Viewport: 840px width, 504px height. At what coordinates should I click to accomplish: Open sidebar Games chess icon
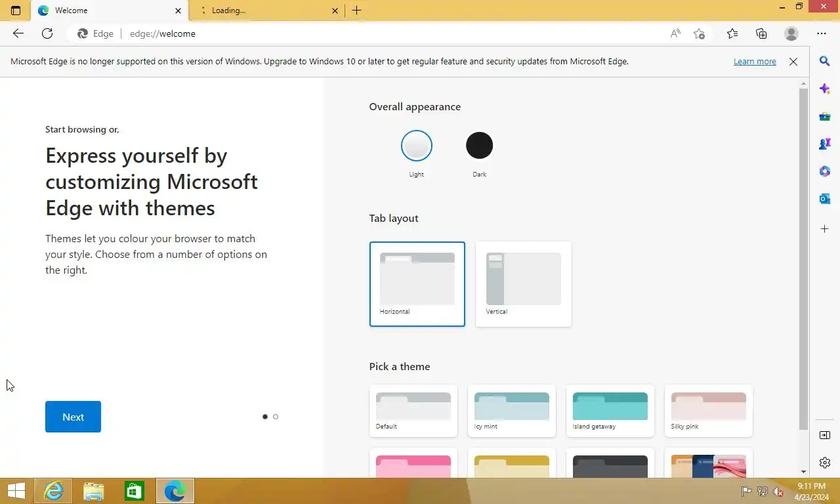coord(825,144)
